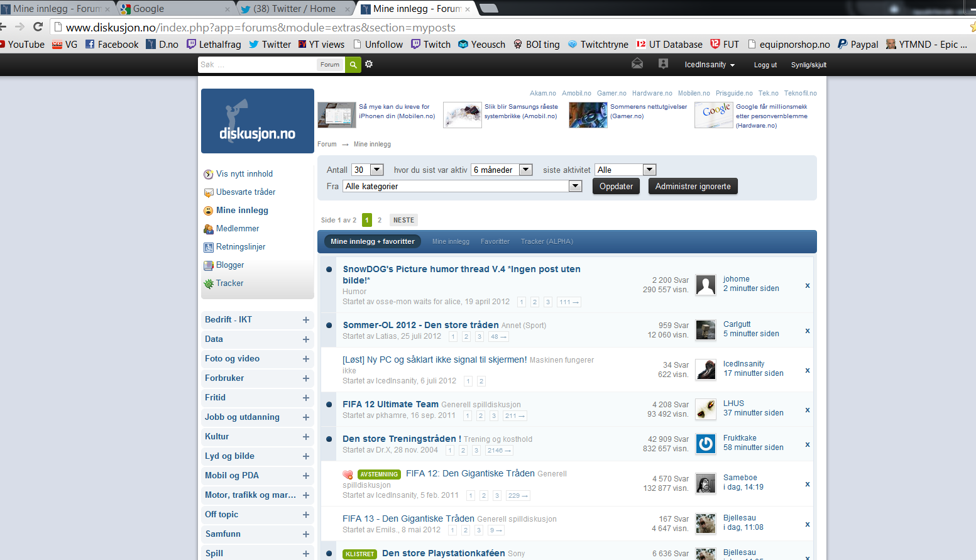Click the Medlemmer people icon
This screenshot has height=560, width=976.
(x=209, y=229)
